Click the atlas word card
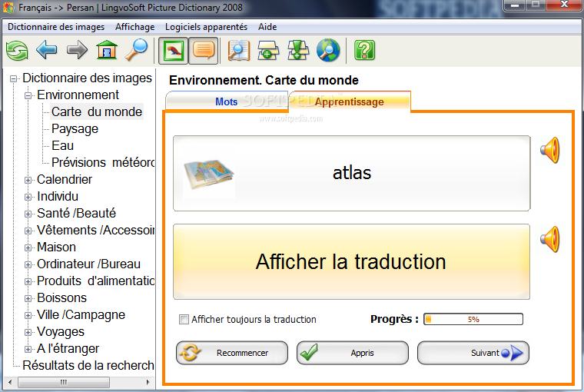Viewport: 584px width, 392px height. 351,173
